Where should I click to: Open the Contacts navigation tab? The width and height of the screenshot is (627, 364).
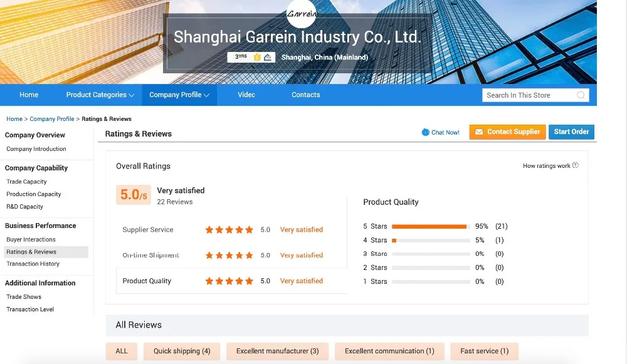305,95
